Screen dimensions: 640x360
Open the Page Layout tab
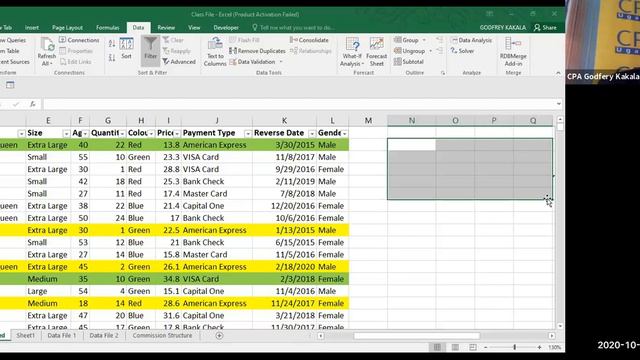[67, 27]
